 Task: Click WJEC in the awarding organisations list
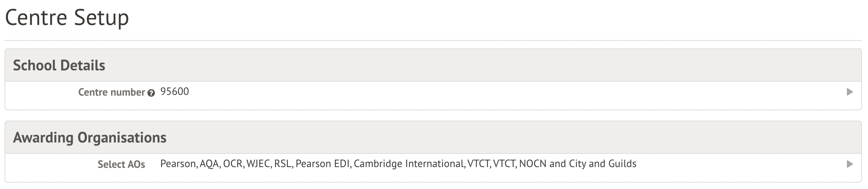coord(258,164)
